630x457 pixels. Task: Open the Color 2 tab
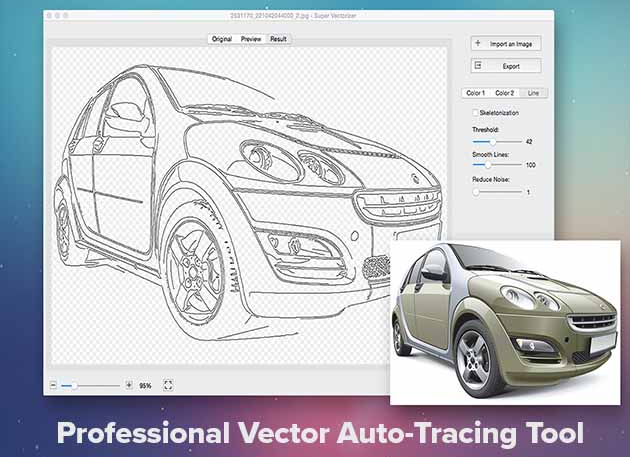(505, 93)
